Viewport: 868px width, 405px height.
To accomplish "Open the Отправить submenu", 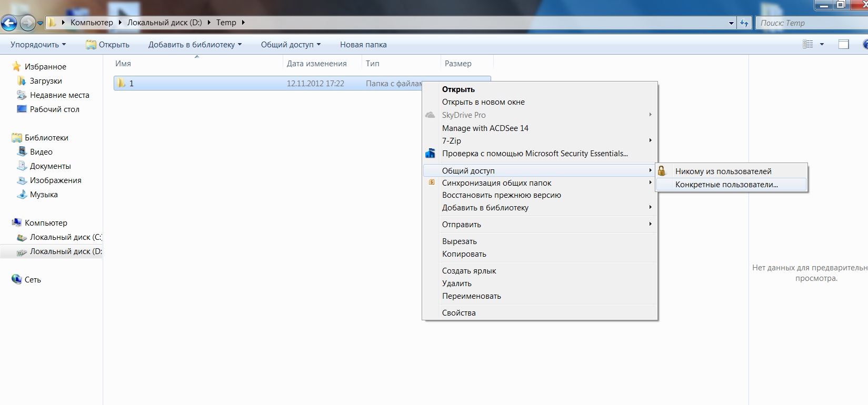I will click(x=540, y=225).
